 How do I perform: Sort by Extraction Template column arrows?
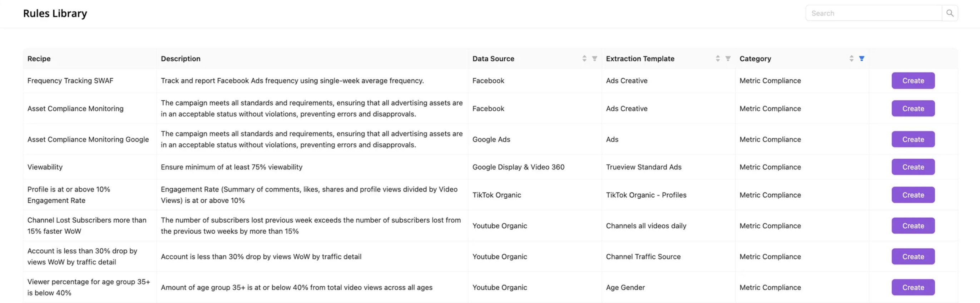(x=718, y=59)
